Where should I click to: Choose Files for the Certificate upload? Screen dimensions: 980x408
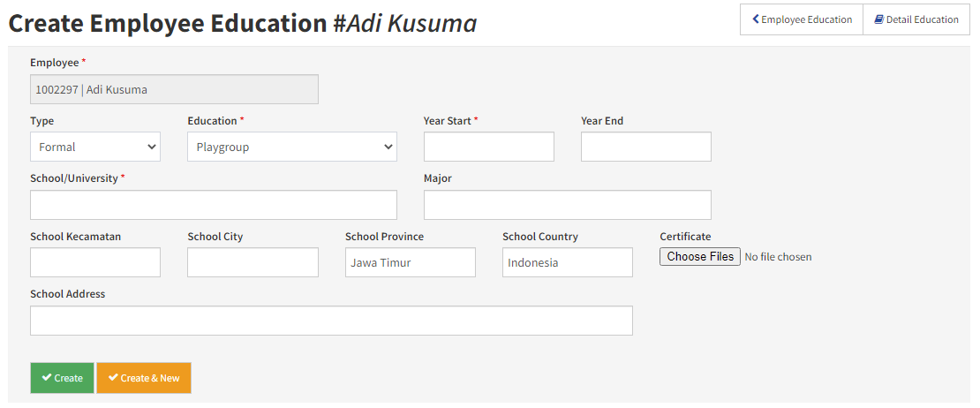(x=700, y=257)
